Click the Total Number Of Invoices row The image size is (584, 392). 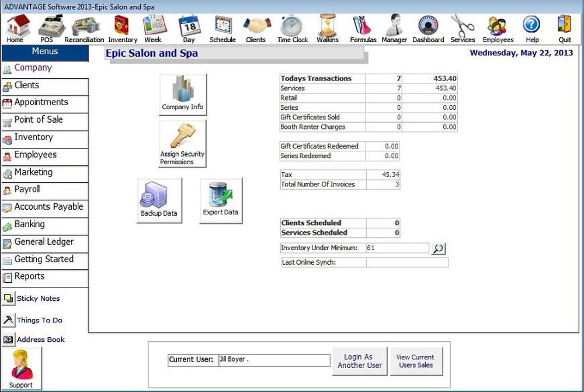[340, 185]
